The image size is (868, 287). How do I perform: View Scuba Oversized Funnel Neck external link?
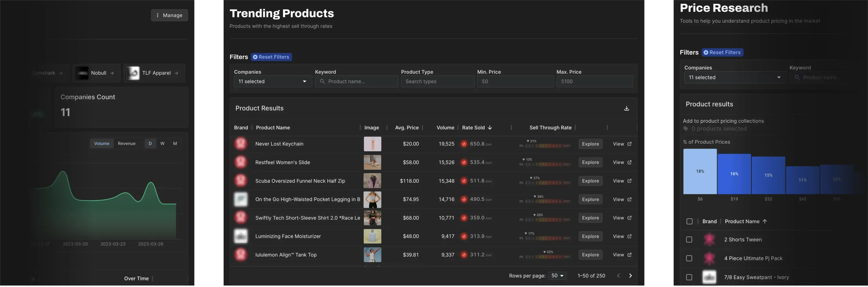[622, 181]
